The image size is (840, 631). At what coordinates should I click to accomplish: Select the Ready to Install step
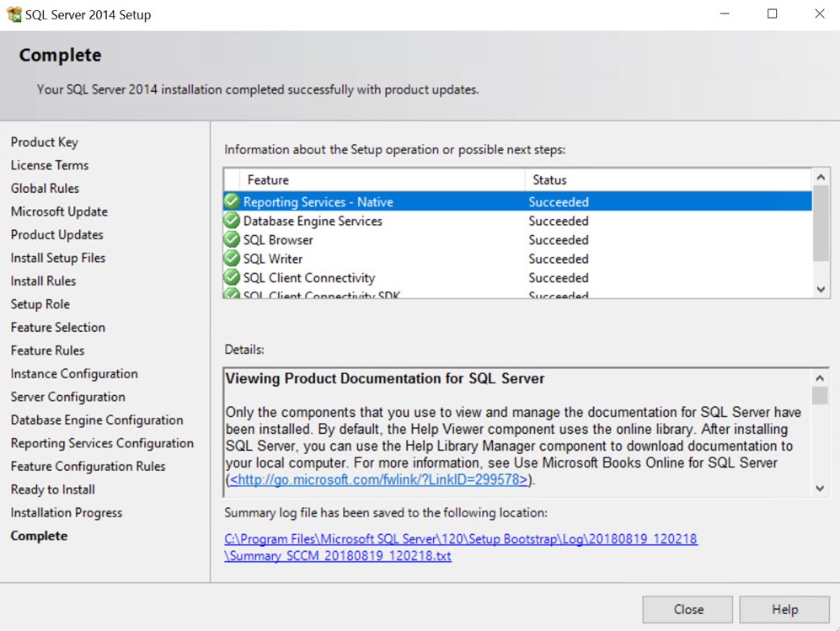pyautogui.click(x=53, y=489)
